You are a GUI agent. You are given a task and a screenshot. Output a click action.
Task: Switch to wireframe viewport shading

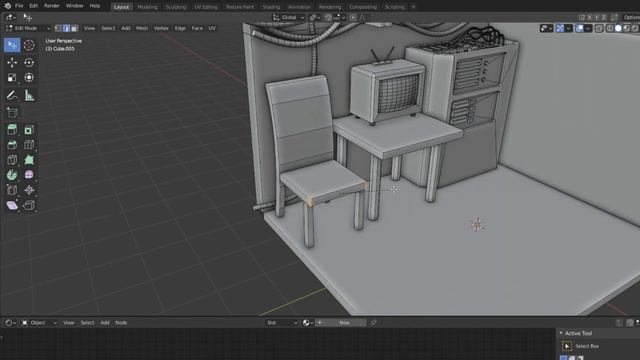pos(610,28)
